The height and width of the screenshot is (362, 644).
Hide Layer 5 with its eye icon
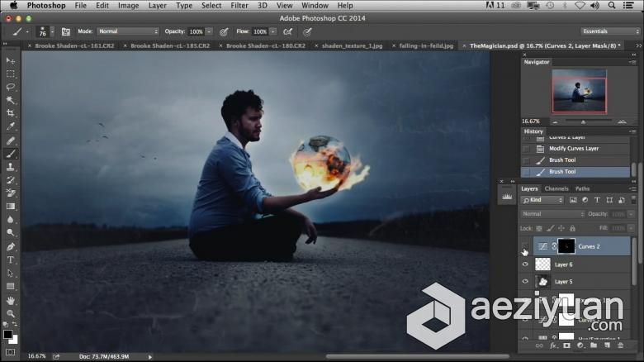click(x=525, y=281)
